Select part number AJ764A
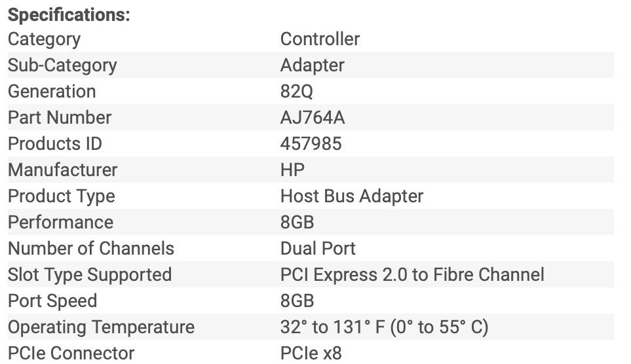The width and height of the screenshot is (631, 364). tap(313, 118)
